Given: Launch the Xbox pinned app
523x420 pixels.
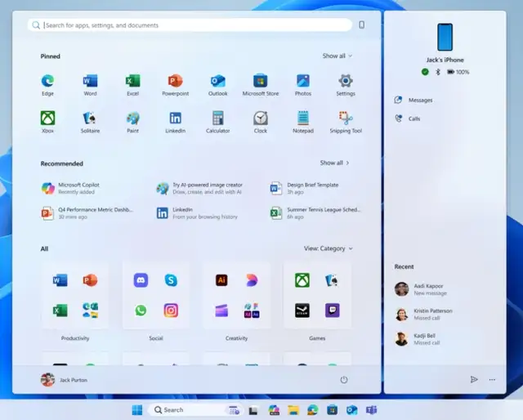Looking at the screenshot, I should click(x=47, y=118).
